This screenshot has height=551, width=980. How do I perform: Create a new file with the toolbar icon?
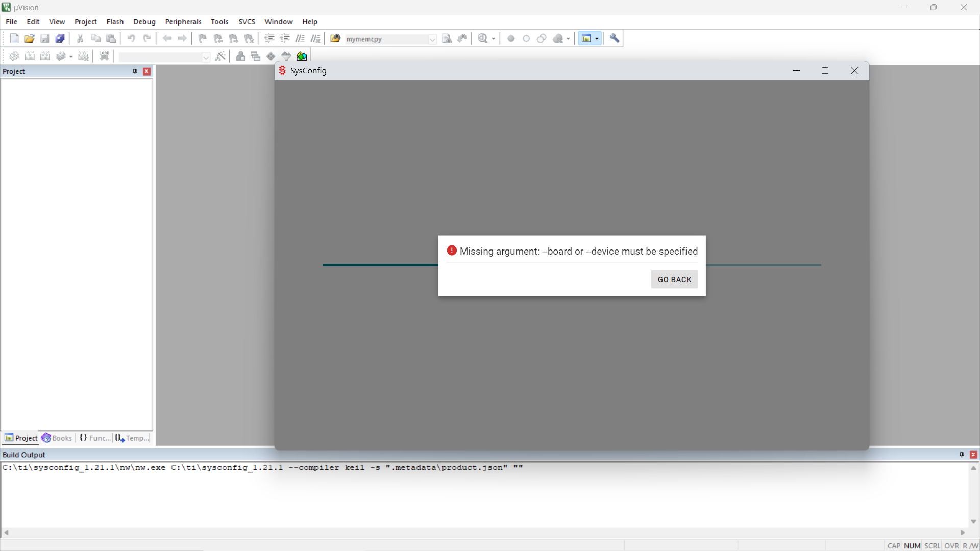(x=14, y=38)
